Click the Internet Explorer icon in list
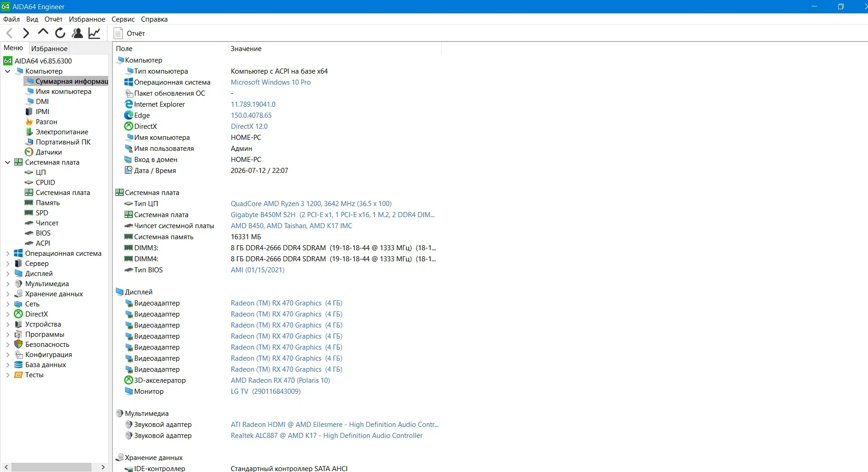Image resolution: width=868 pixels, height=472 pixels. [x=129, y=104]
